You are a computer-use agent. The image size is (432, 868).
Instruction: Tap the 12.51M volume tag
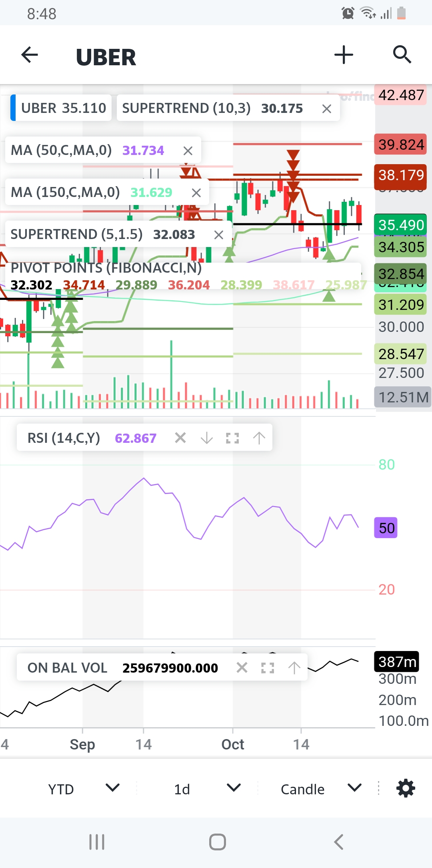pyautogui.click(x=403, y=397)
